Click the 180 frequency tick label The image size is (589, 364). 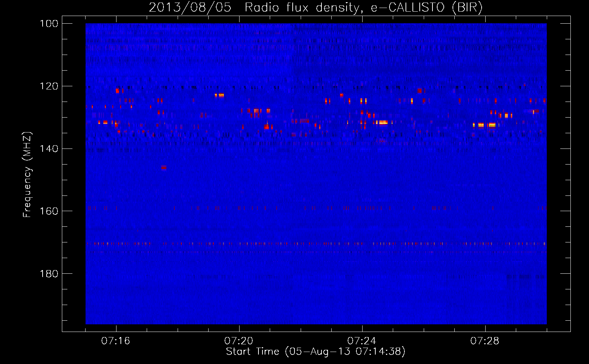coord(49,274)
